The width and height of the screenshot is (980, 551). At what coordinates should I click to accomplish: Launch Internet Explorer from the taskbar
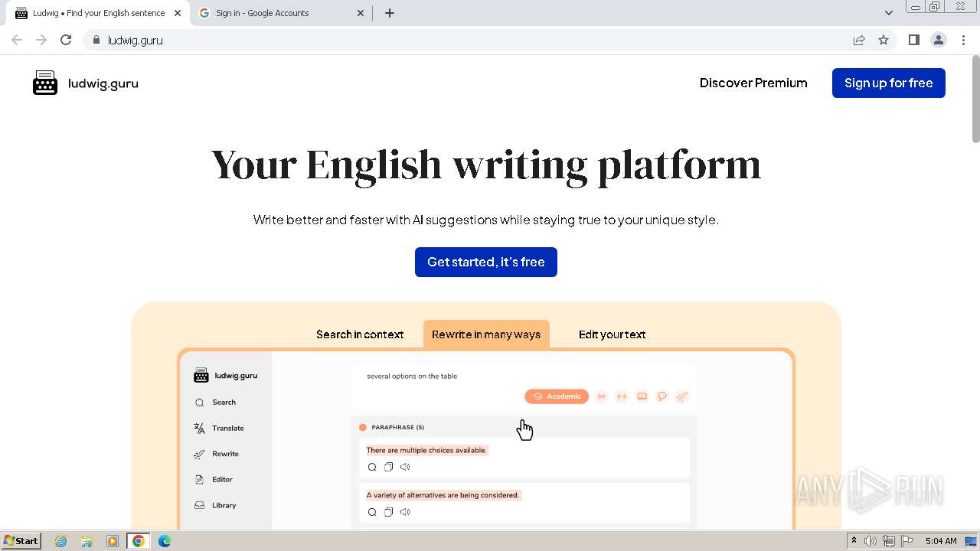click(x=61, y=541)
